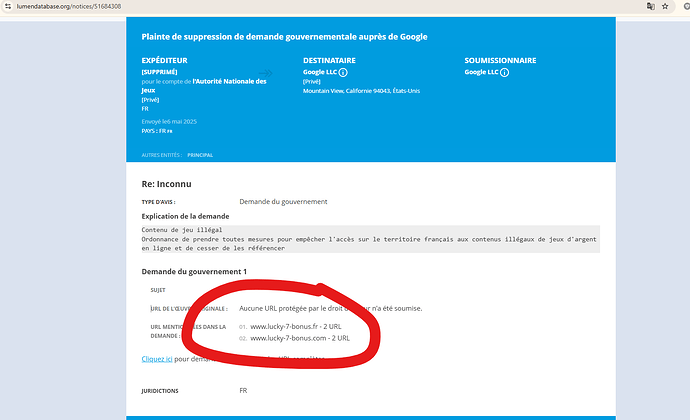This screenshot has width=690, height=420.
Task: Click the translate page icon
Action: pos(650,6)
